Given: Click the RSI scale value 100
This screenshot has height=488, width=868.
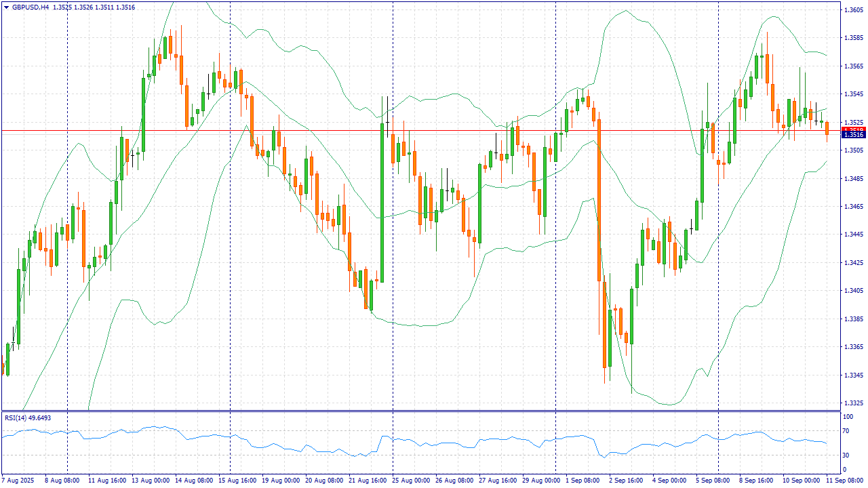Looking at the screenshot, I should click(847, 413).
